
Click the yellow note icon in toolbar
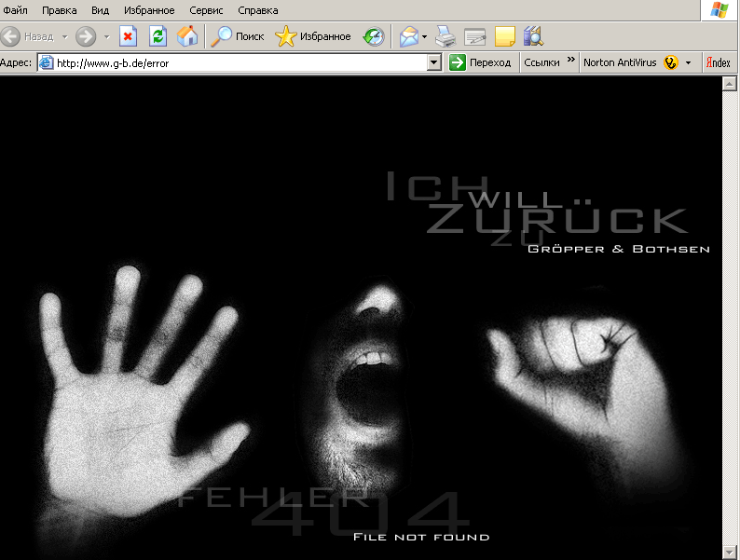pyautogui.click(x=504, y=36)
